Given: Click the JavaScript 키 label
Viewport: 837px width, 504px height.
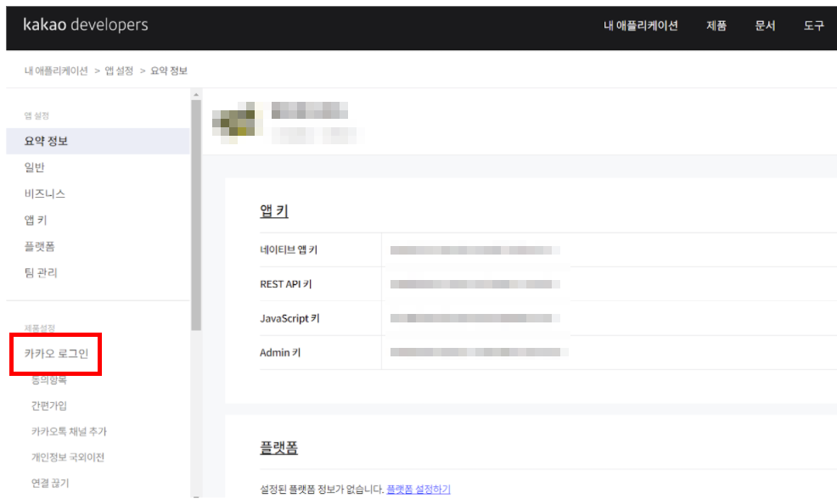Looking at the screenshot, I should (x=289, y=318).
